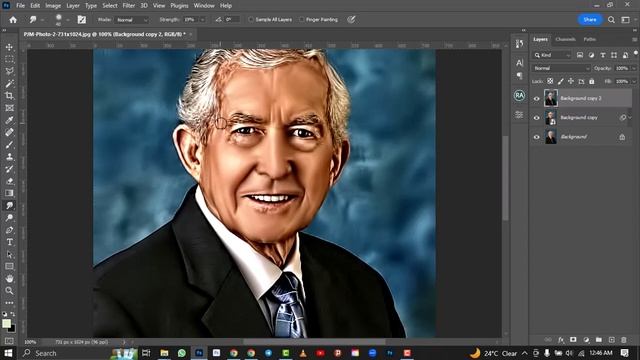The image size is (640, 360).
Task: Select the Zoom tool
Action: [x=9, y=291]
